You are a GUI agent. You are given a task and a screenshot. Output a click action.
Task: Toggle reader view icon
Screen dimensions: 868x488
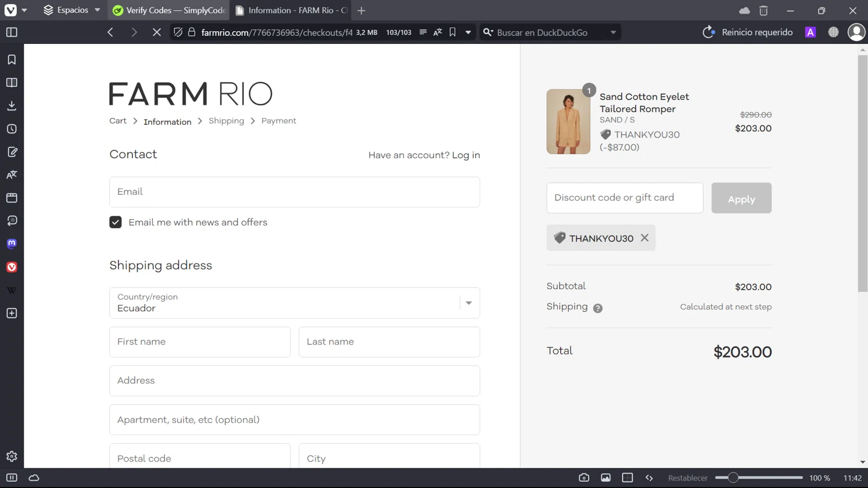pos(423,32)
